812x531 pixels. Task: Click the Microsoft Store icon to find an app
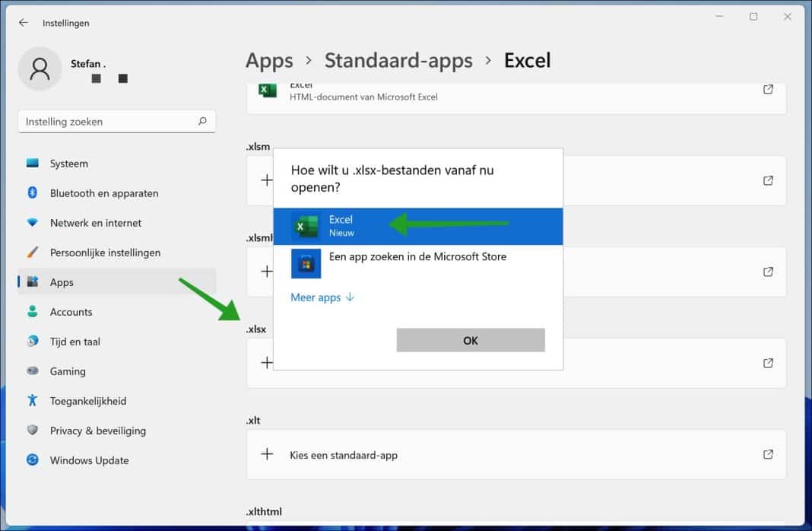306,264
